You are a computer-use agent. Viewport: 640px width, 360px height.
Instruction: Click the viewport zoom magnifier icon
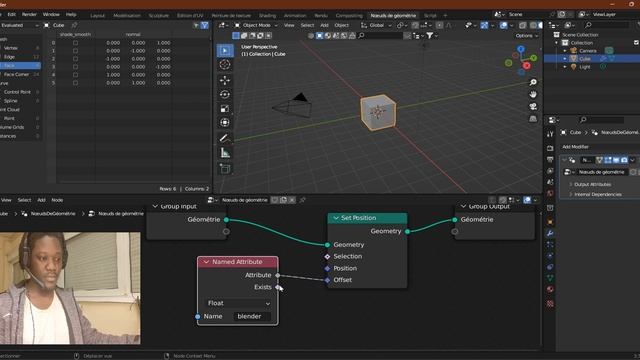click(533, 82)
